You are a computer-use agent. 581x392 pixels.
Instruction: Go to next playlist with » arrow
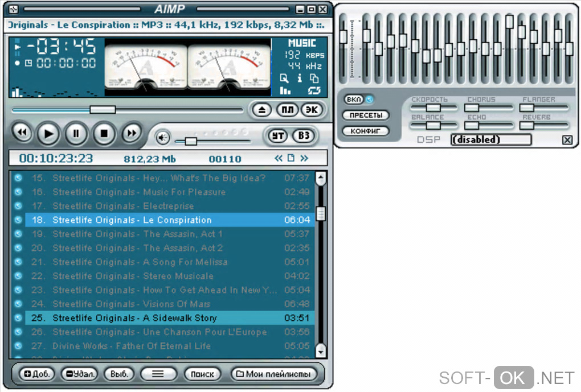point(304,158)
